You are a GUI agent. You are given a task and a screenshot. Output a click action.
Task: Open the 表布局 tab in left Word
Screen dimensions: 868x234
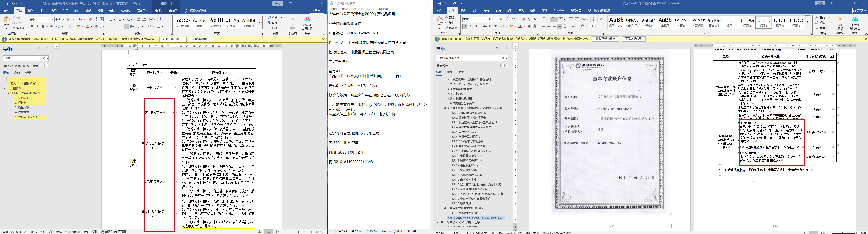tap(173, 11)
